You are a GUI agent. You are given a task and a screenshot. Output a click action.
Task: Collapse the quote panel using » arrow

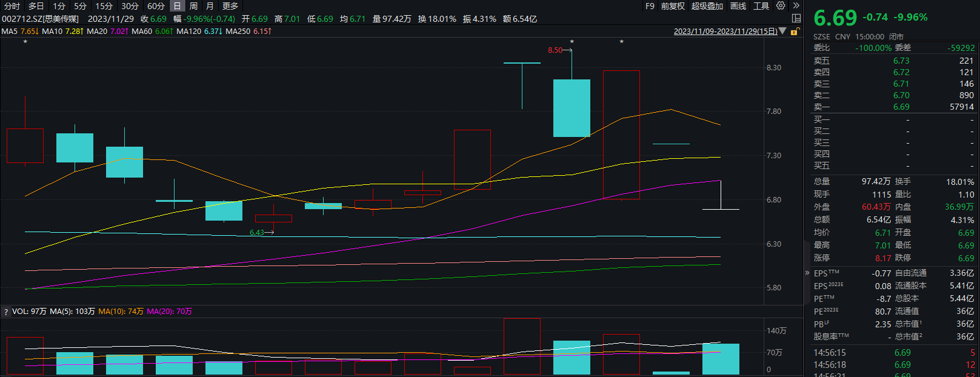tap(807, 273)
